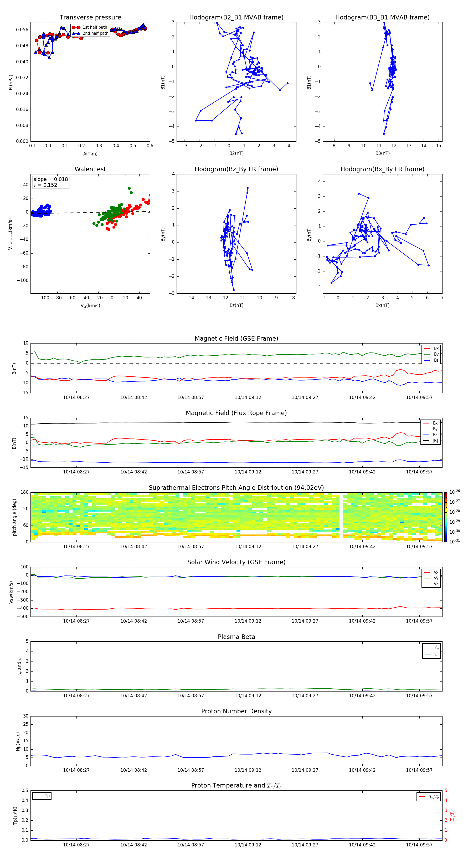Click '10/14 09:57' tick under Solar Wind Velocity plot
Screen dimensions: 473x868
pos(419,621)
